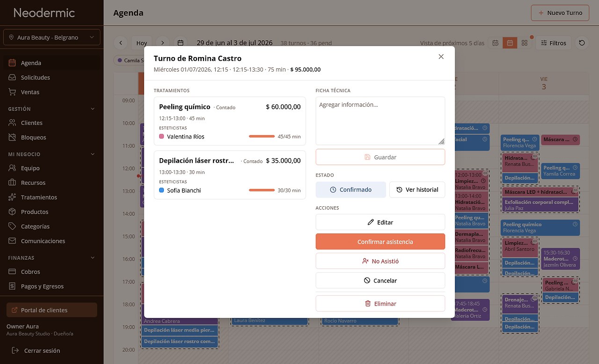
Task: Click the Categorías tag icon
Action: 12,226
